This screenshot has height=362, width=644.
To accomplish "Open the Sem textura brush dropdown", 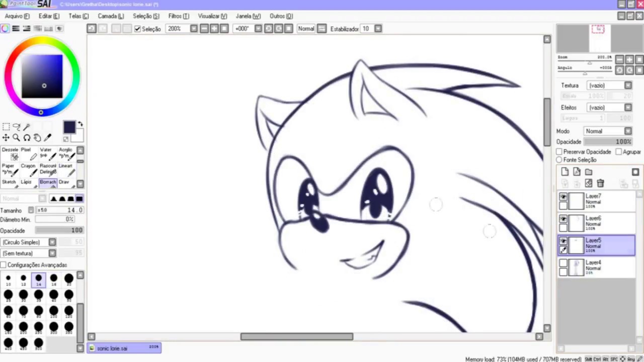I will (52, 253).
